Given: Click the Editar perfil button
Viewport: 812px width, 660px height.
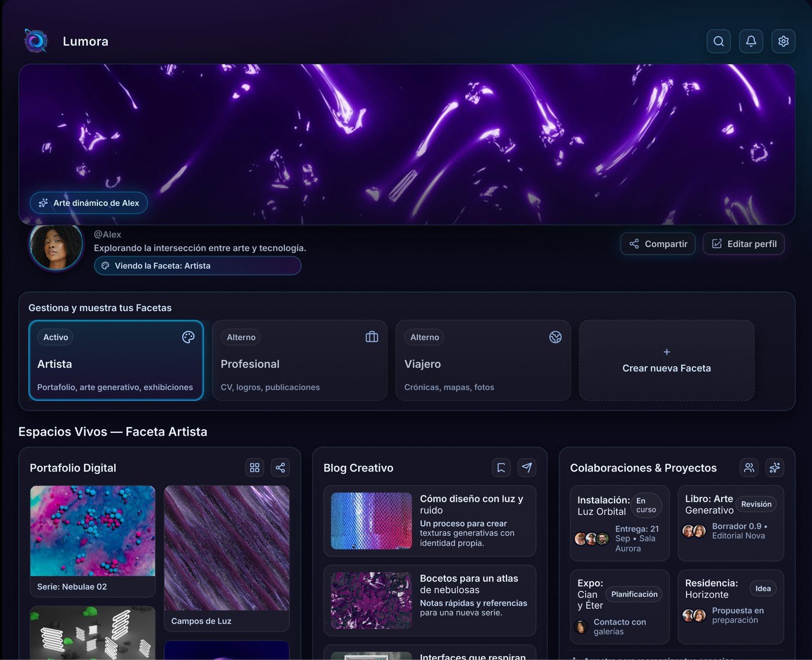Looking at the screenshot, I should [744, 244].
